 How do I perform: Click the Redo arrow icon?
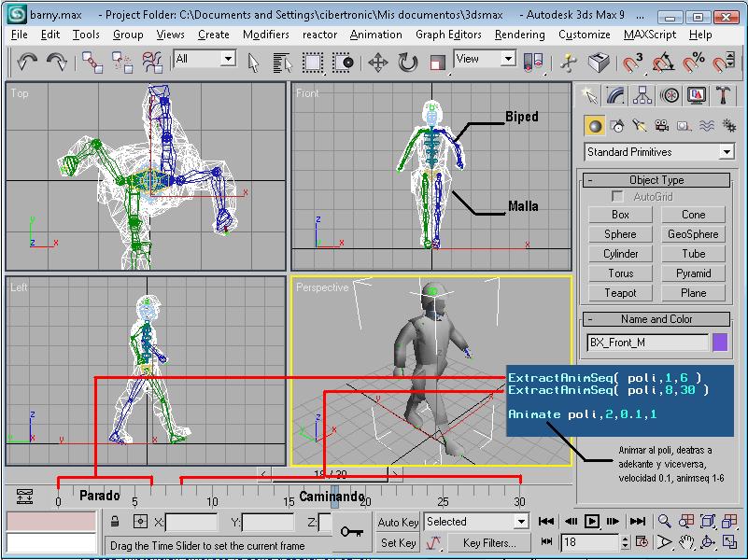[x=57, y=62]
